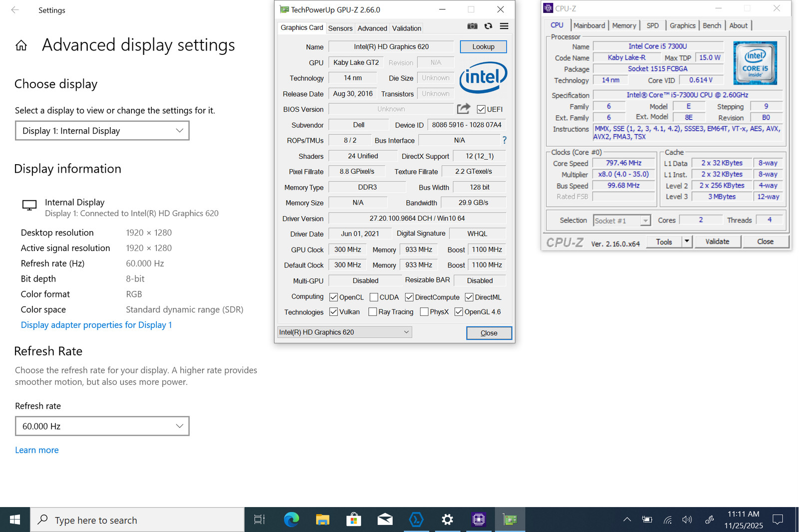Open the CPU-Z Mainboard tab
This screenshot has height=532, width=799.
[x=589, y=25]
